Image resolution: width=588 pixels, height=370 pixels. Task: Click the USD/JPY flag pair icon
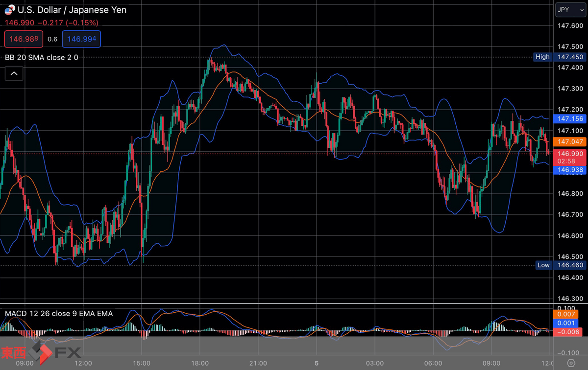(9, 10)
